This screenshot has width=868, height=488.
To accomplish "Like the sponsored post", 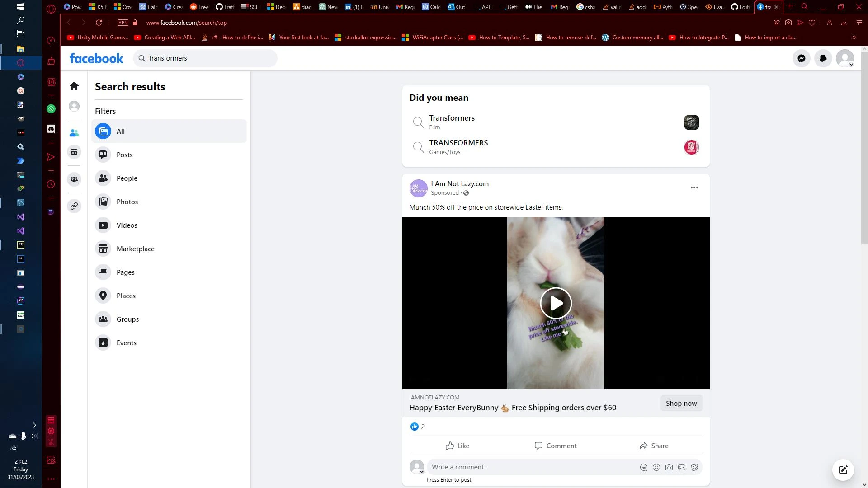I will (x=458, y=446).
